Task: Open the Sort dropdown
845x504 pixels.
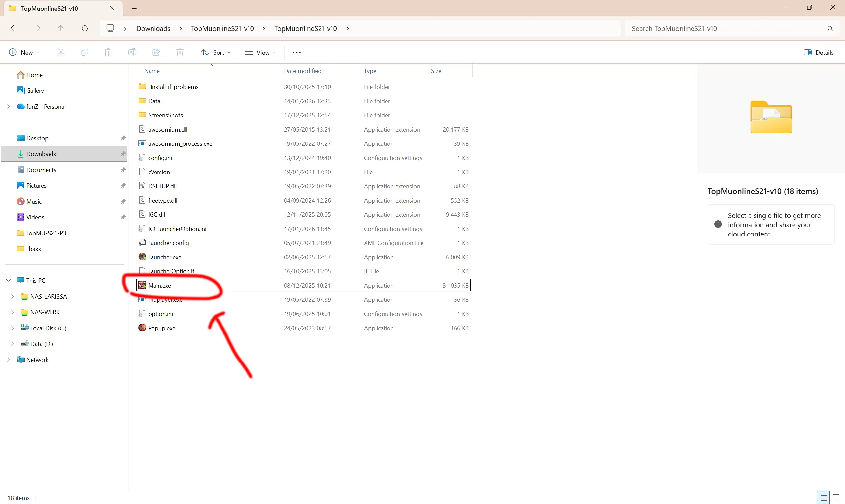Action: (216, 52)
